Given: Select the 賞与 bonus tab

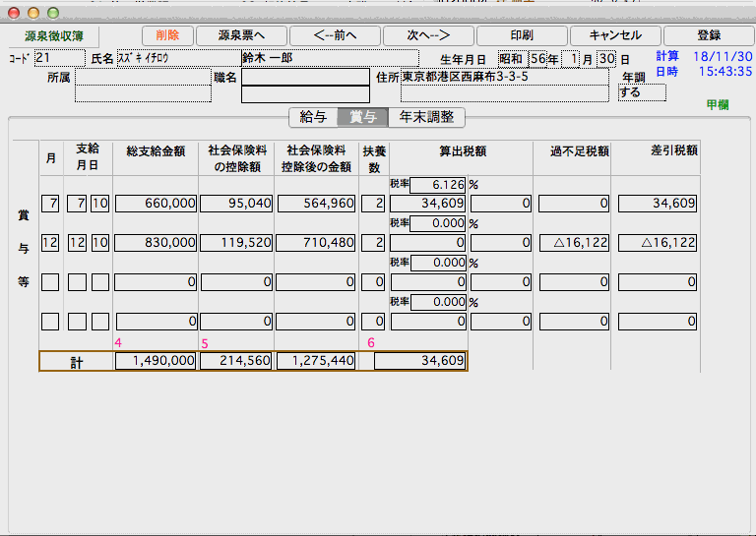Looking at the screenshot, I should [362, 117].
